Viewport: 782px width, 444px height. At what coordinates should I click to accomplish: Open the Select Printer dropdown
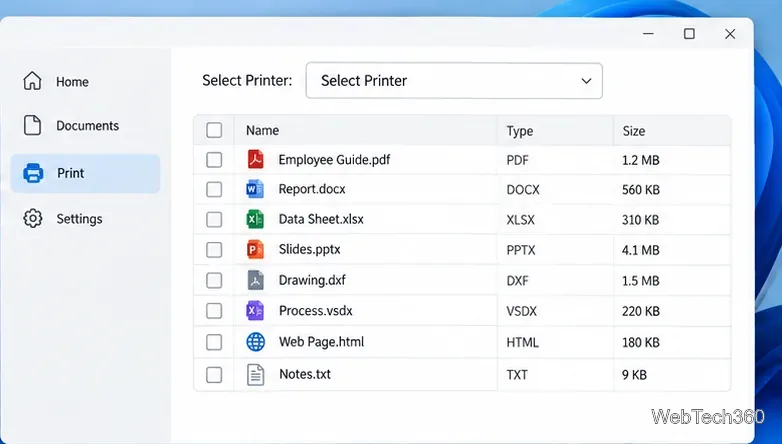(x=454, y=81)
